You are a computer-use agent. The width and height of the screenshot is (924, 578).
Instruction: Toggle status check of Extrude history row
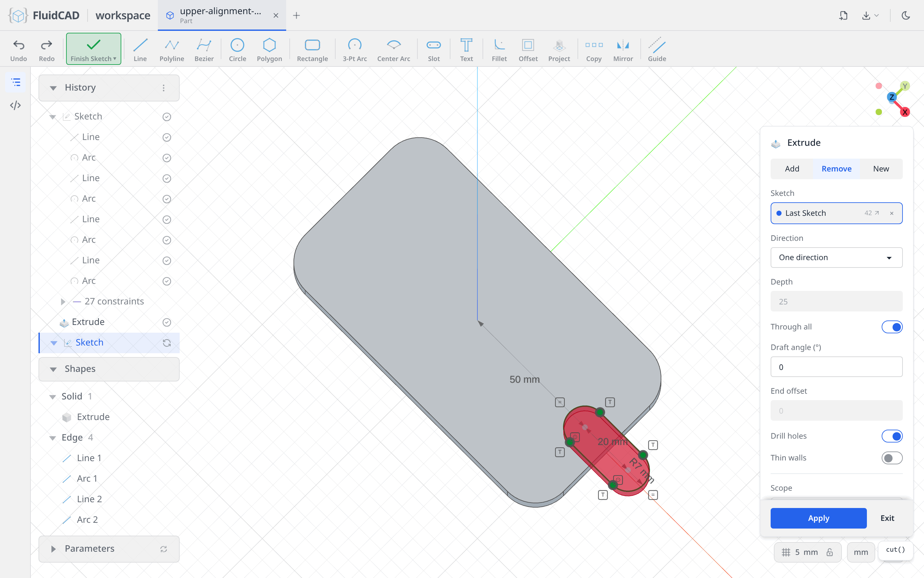point(167,322)
